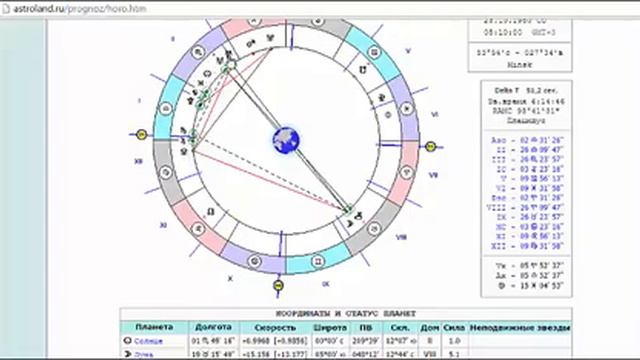Click the house label XII outside the wheel
Screen dimensions: 640x360
(x=138, y=162)
